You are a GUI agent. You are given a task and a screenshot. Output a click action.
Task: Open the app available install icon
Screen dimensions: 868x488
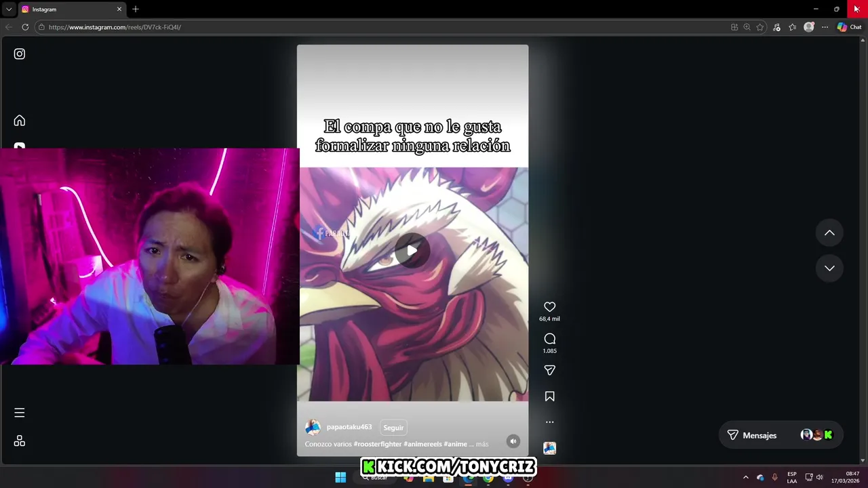pyautogui.click(x=734, y=27)
